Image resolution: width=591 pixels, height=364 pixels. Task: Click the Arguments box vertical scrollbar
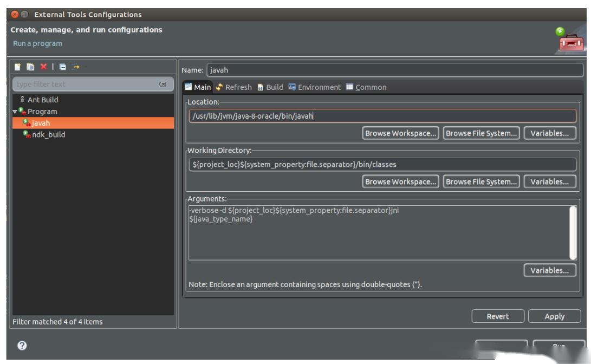571,232
